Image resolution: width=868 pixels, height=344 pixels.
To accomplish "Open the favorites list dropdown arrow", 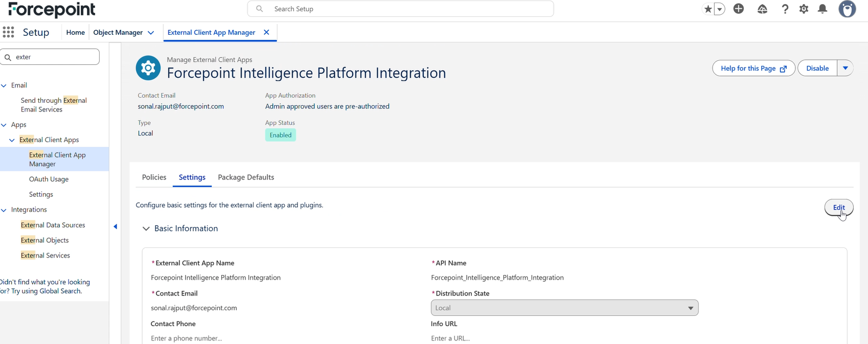I will point(720,9).
